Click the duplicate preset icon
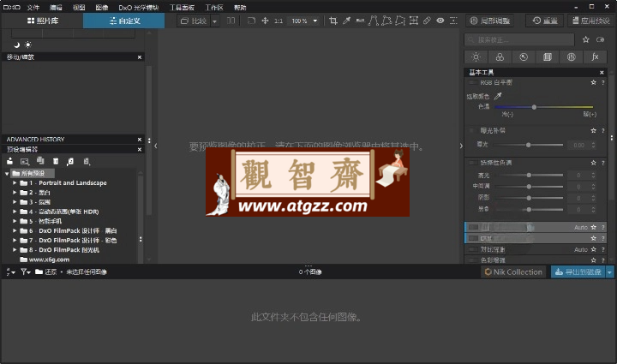The image size is (617, 364). click(x=40, y=161)
